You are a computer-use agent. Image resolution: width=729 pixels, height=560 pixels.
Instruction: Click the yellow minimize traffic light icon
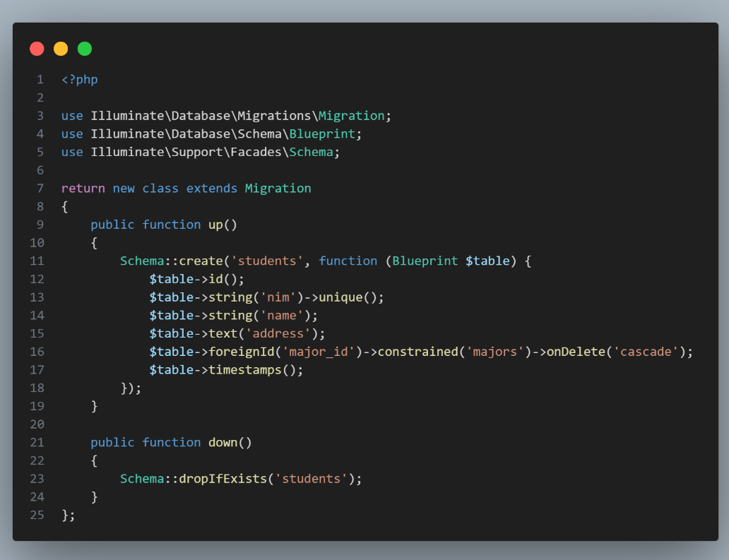pos(61,49)
